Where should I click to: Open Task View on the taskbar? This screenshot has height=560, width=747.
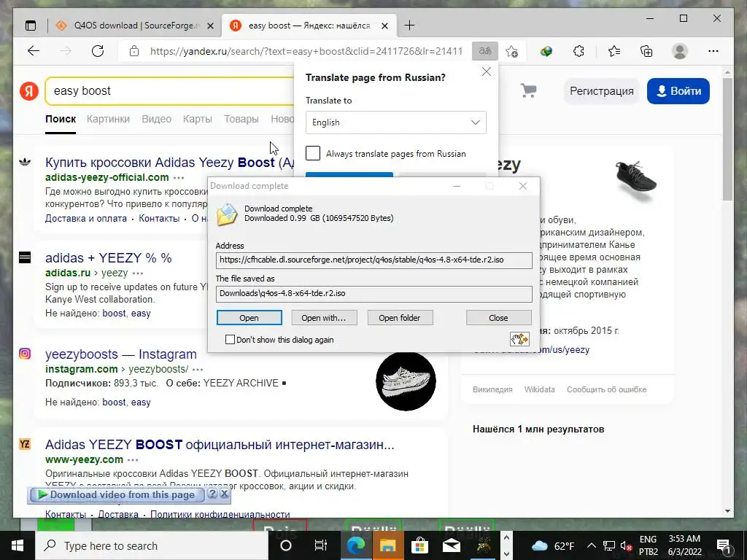(x=321, y=545)
